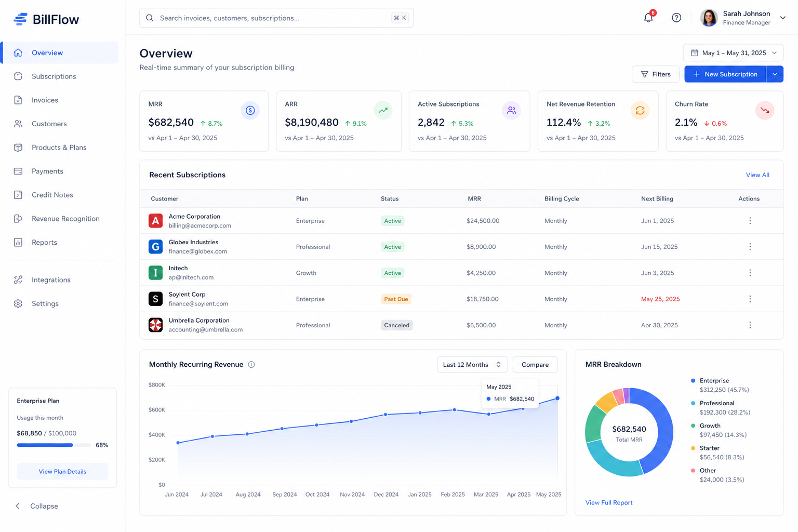
Task: Click the magnifier icon in search bar
Action: coord(150,18)
